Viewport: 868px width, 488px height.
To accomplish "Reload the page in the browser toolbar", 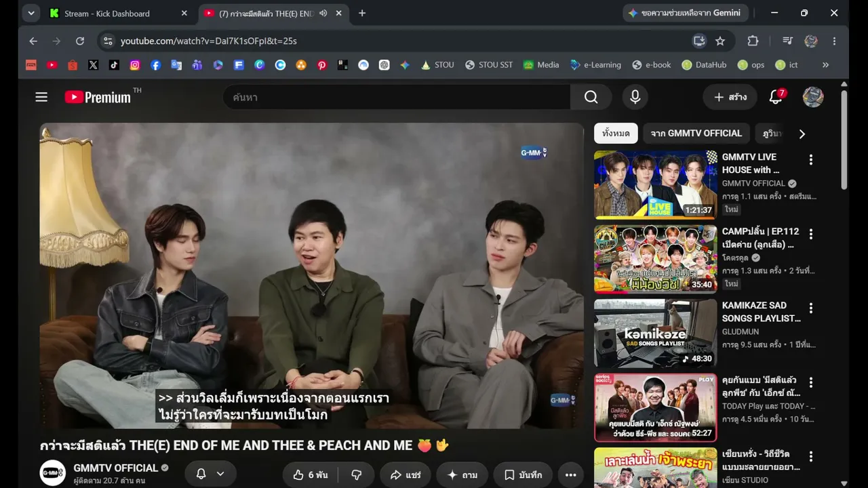I will click(79, 41).
